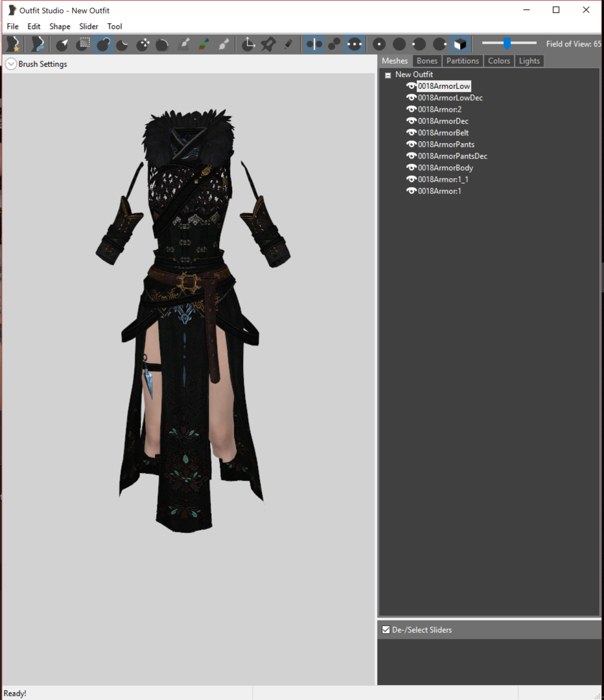Toggle X-Mirror editing in toolbar

pyautogui.click(x=314, y=44)
